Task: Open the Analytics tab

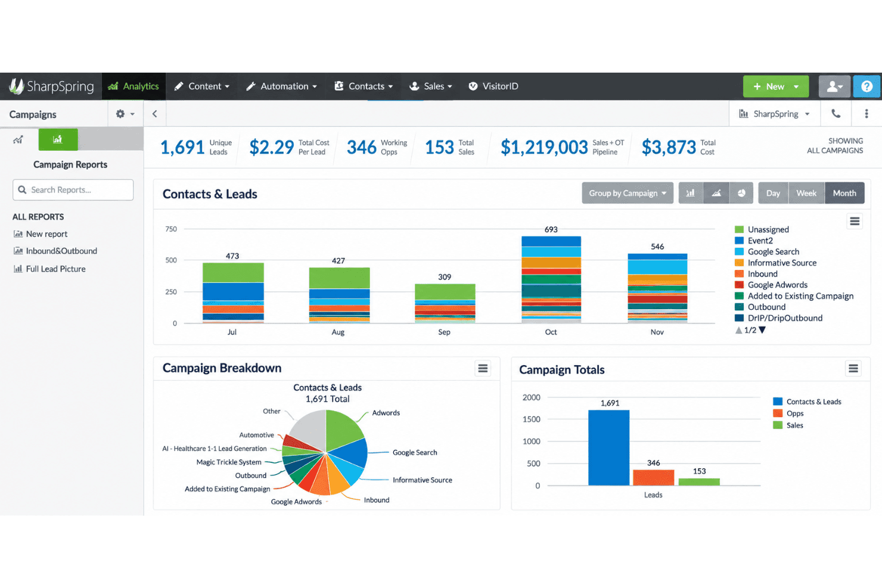Action: (x=133, y=86)
